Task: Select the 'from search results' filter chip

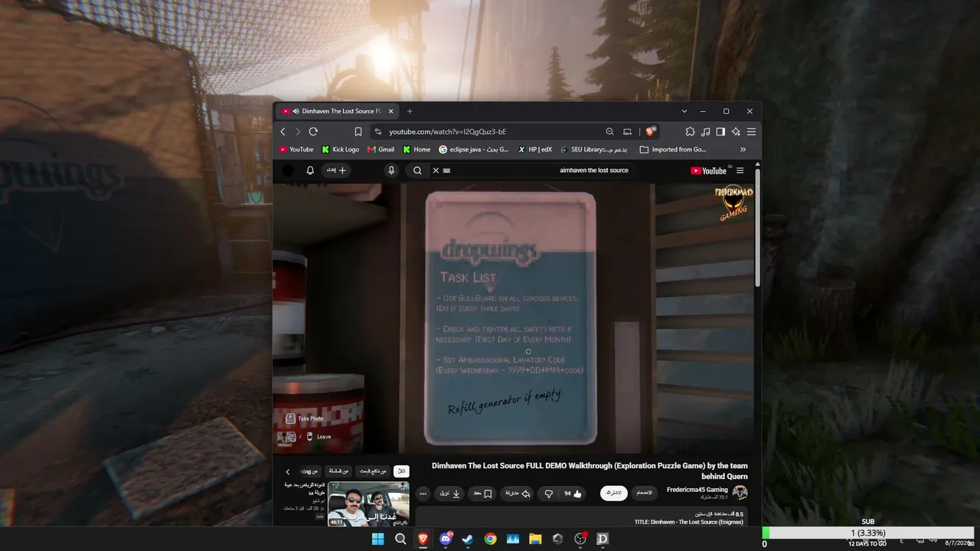Action: (x=372, y=471)
